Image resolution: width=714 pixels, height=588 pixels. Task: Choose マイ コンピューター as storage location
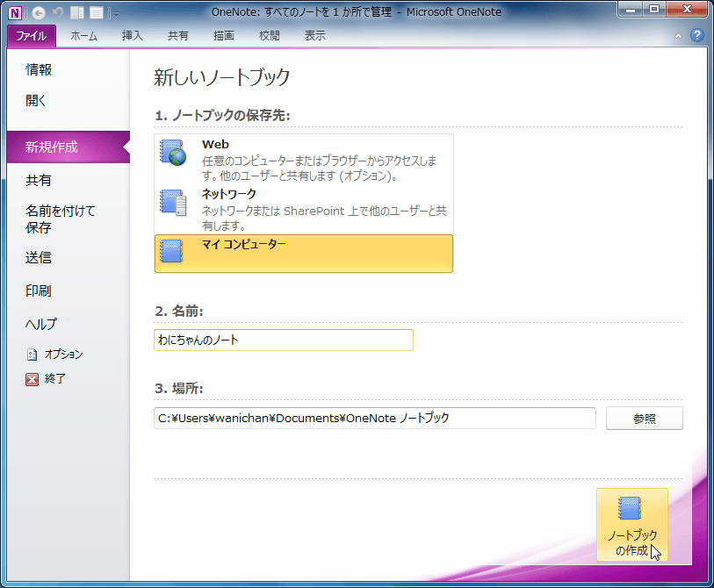304,254
